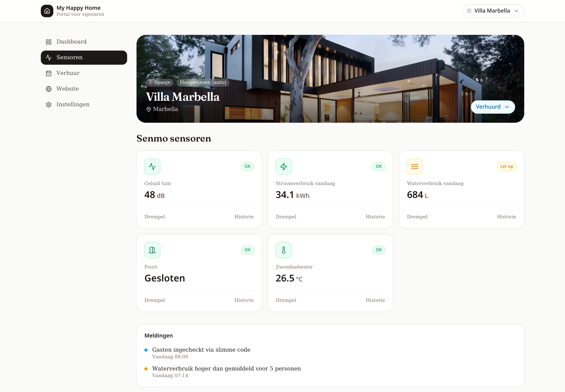
Task: View Historie for Zwembadwater
Action: pyautogui.click(x=375, y=300)
